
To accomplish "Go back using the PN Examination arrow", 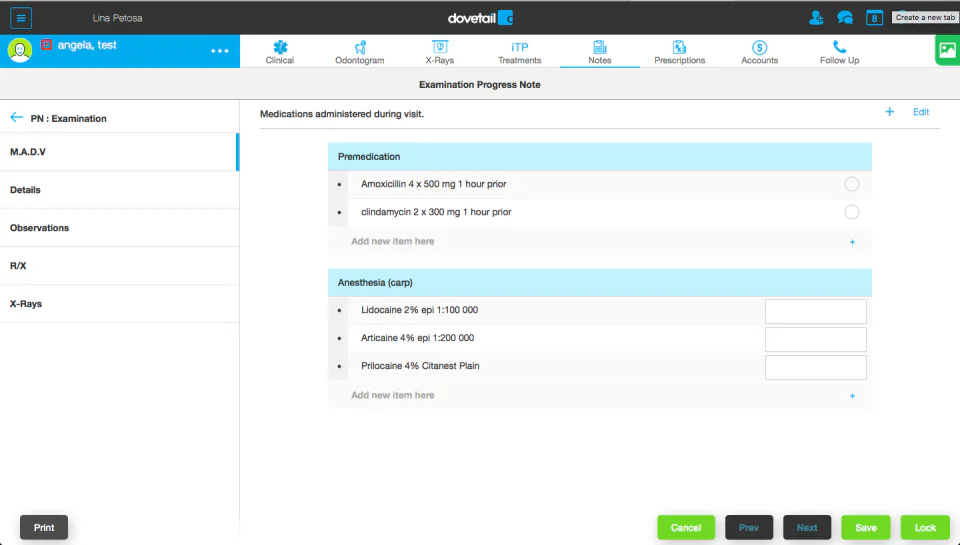I will 17,118.
